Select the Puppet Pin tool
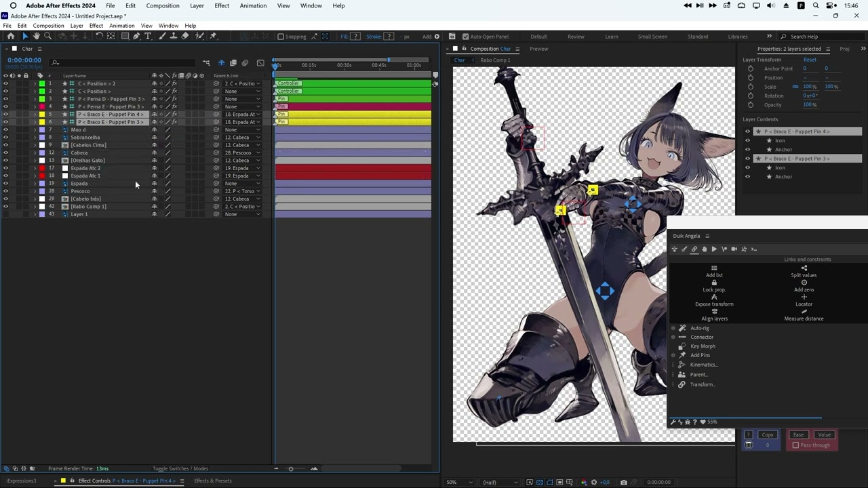 tap(213, 37)
